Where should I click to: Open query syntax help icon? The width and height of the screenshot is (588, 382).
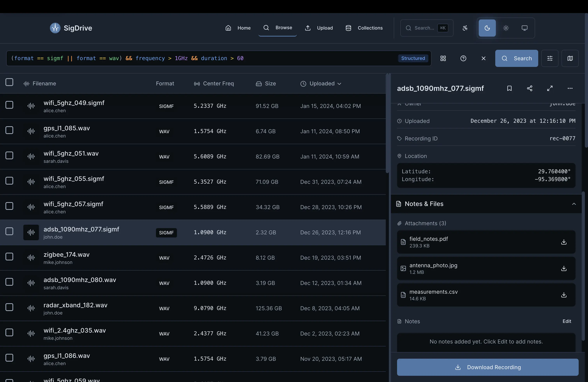pos(463,58)
